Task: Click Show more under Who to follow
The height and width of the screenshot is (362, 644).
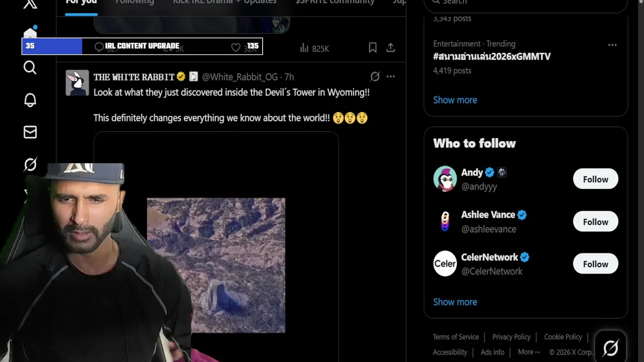Action: 455,302
